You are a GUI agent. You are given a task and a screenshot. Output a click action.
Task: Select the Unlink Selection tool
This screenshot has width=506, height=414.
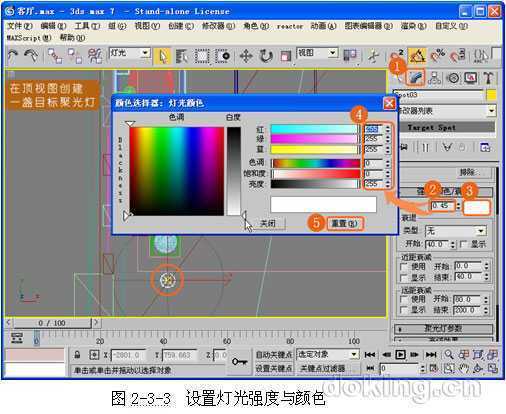tap(75, 56)
